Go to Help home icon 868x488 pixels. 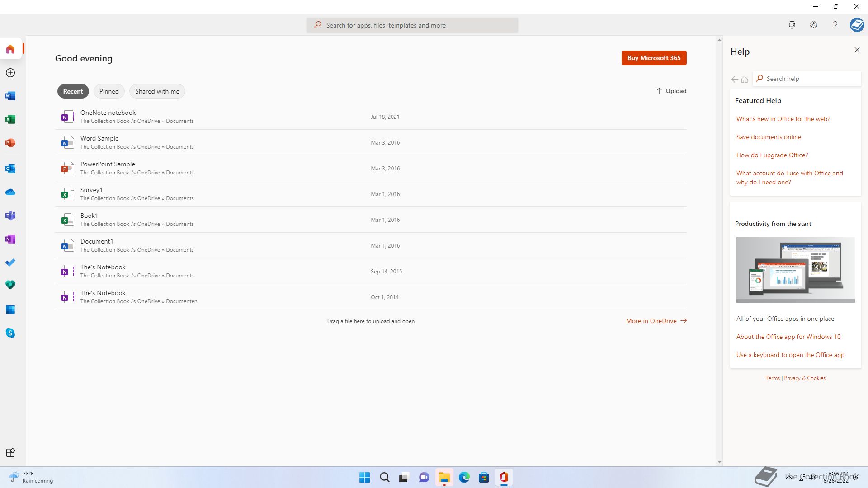coord(745,79)
